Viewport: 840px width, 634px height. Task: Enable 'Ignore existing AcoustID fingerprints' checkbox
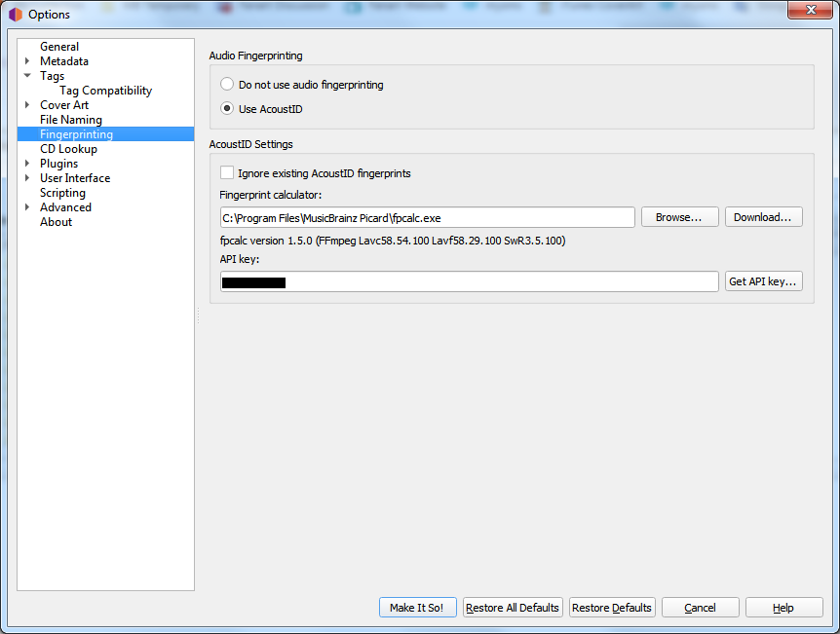click(227, 172)
